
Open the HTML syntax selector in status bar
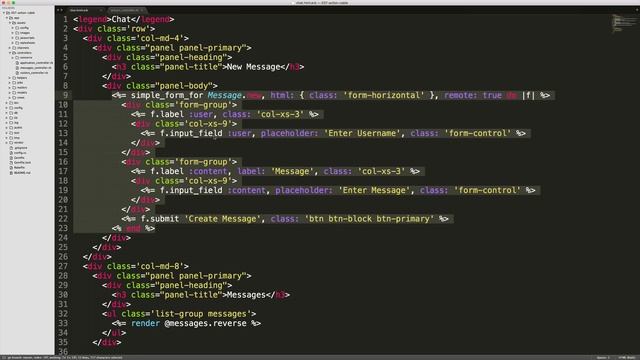pos(626,358)
